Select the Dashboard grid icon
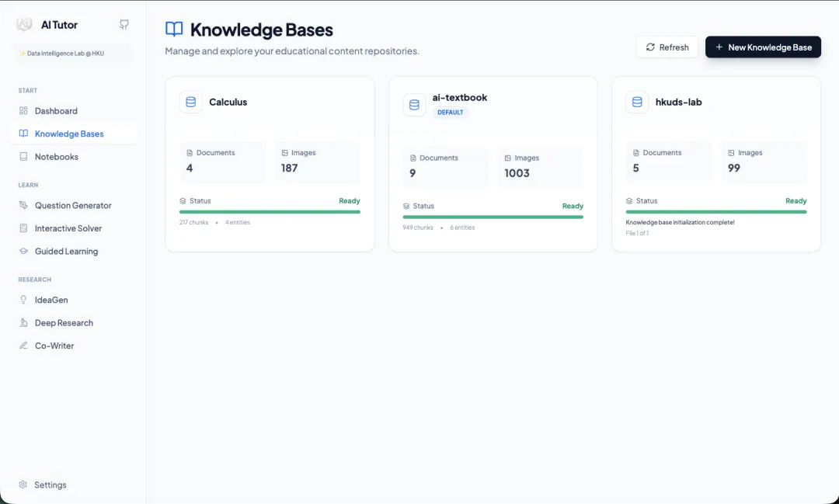This screenshot has width=839, height=504. click(x=24, y=111)
